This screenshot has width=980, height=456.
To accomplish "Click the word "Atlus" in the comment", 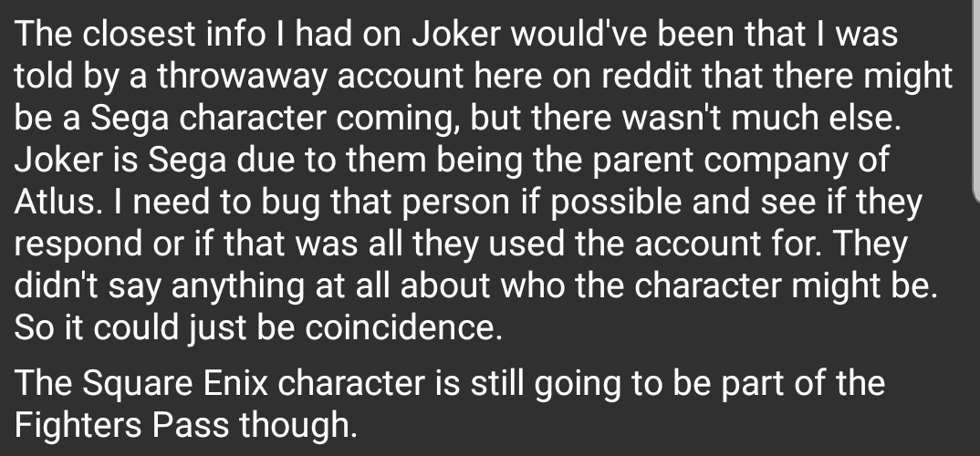I will click(54, 202).
